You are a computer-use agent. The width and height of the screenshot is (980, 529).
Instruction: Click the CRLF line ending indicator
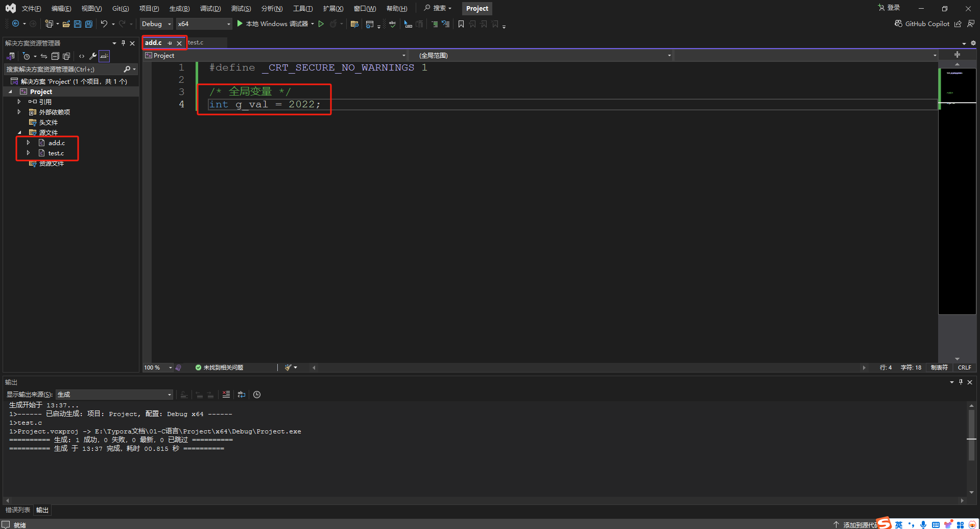[965, 367]
